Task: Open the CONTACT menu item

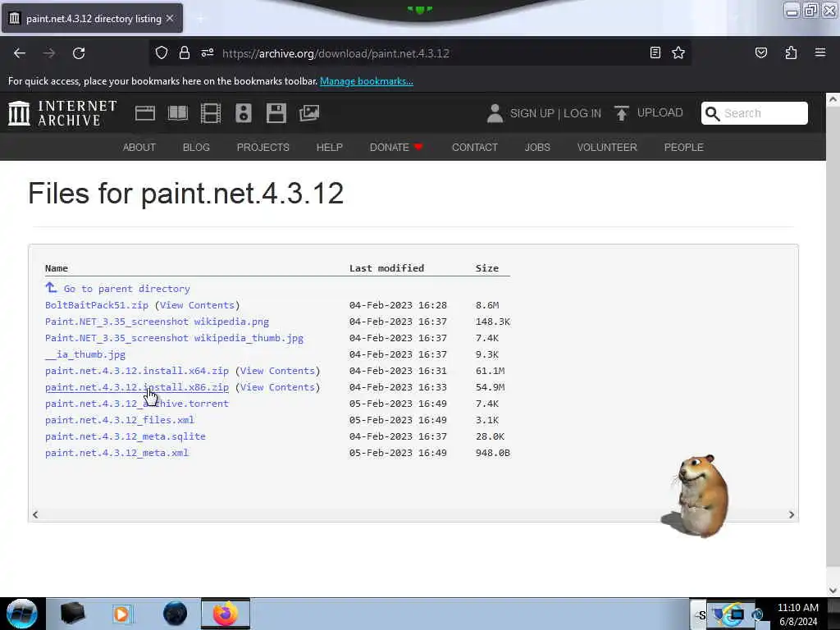Action: pyautogui.click(x=475, y=148)
